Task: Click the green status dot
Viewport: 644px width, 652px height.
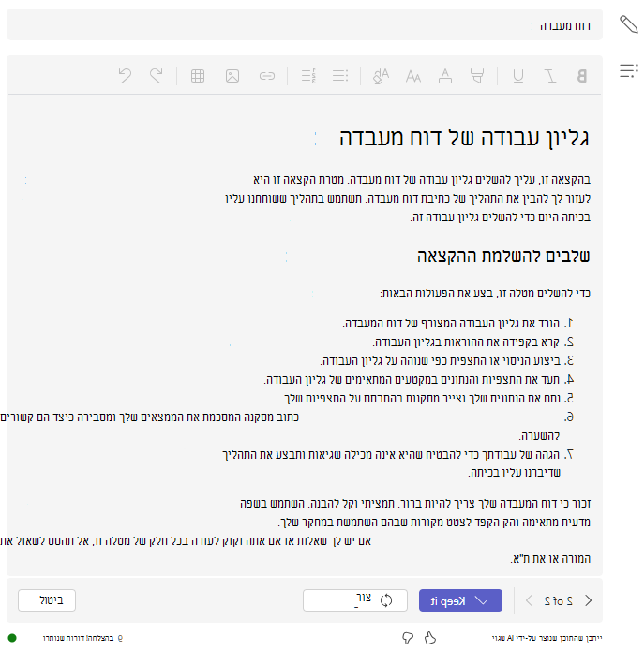Action: 12,638
